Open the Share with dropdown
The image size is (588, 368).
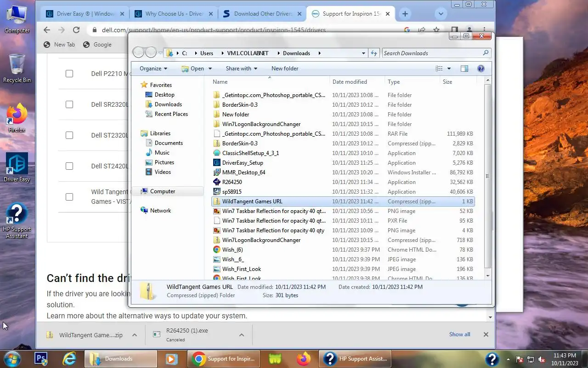point(241,69)
